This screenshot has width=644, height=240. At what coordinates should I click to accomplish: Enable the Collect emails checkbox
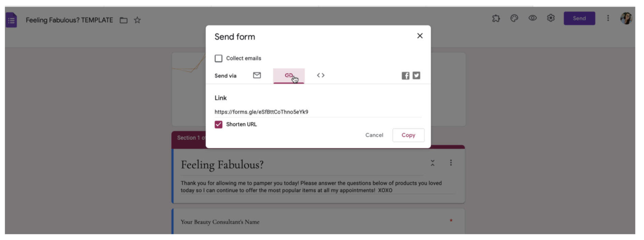[x=219, y=58]
